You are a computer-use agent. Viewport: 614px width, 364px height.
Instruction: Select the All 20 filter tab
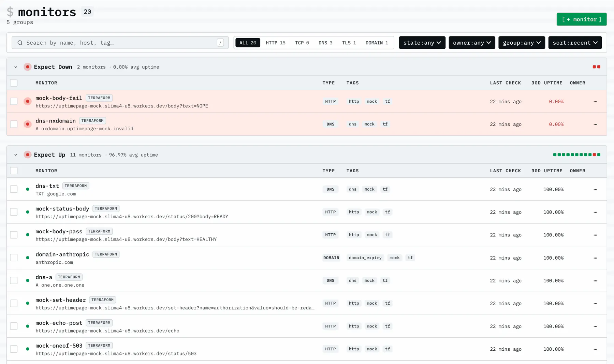248,43
